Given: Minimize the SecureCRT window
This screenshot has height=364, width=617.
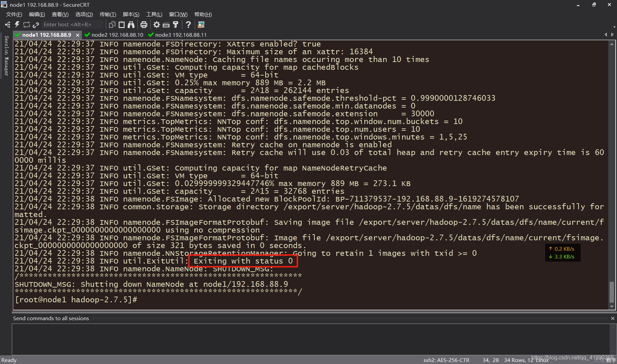Looking at the screenshot, I should tap(578, 5).
